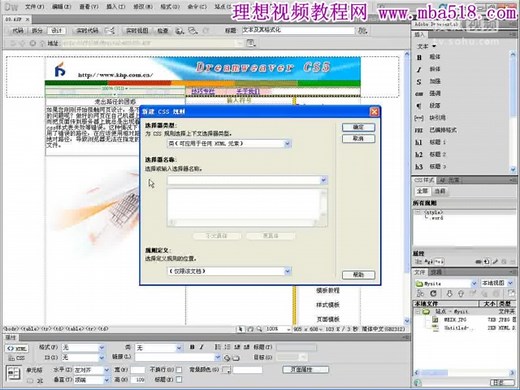Click Help (帮助) in New CSS Rule dialog
Screen dimensions: 520x390
[x=358, y=275]
